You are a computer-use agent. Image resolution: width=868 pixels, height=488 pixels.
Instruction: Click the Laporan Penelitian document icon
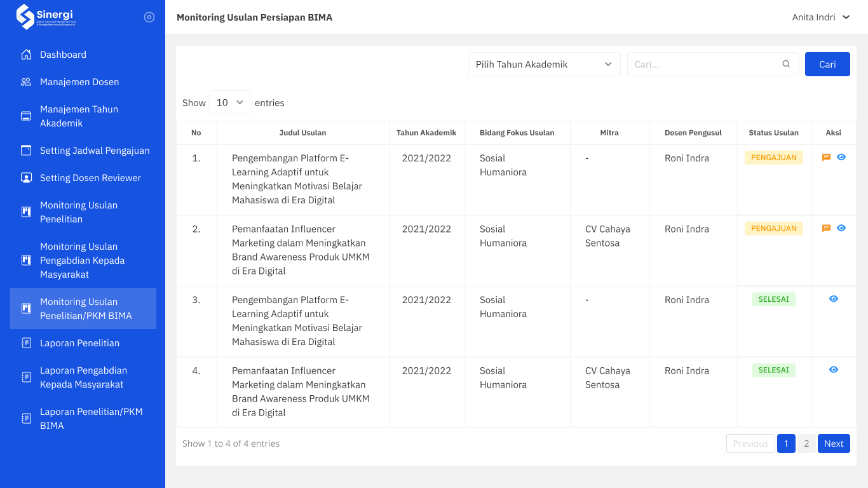click(x=26, y=343)
